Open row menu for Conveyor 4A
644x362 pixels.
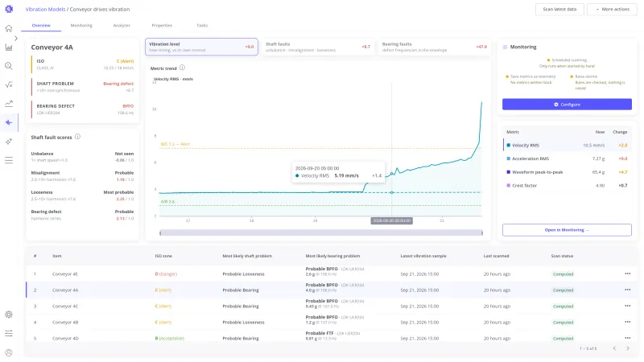click(627, 290)
